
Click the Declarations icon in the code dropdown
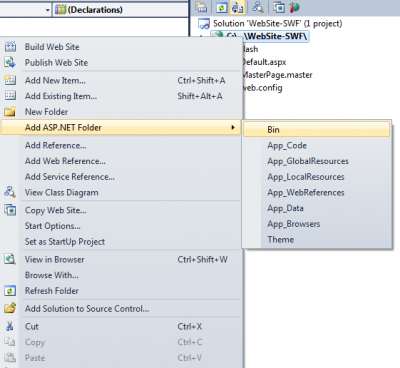[60, 10]
